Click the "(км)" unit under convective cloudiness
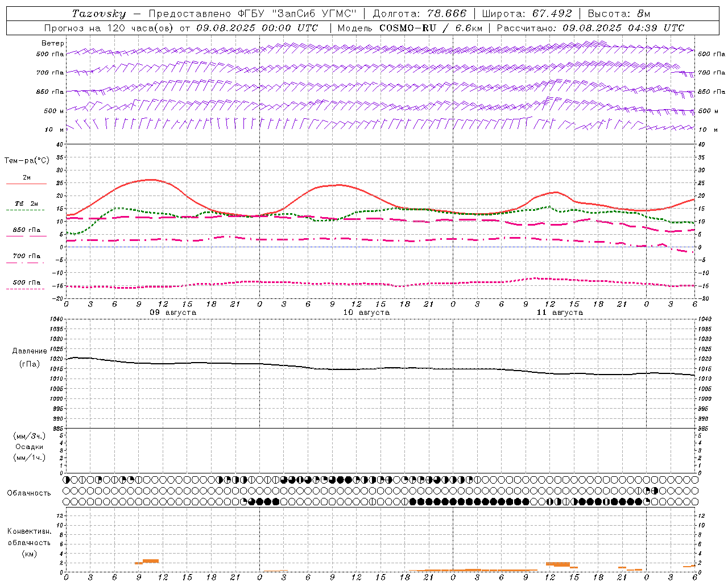728x582 pixels. 30,554
